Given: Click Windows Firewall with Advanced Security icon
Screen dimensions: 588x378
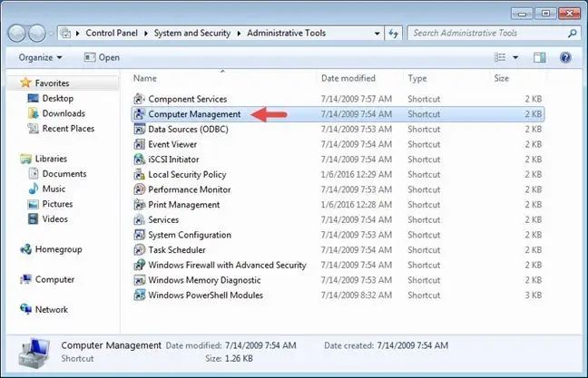Looking at the screenshot, I should click(x=139, y=265).
